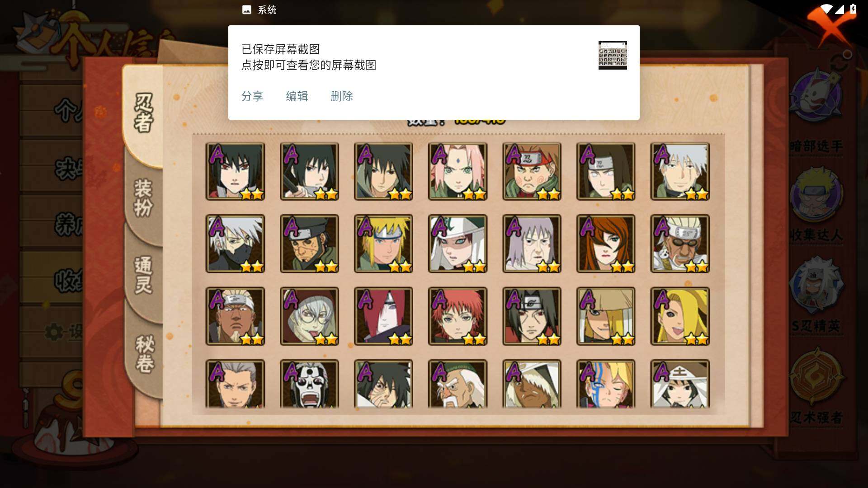Screen dimensions: 868x488
Task: Tap 删除 in the screenshot notification
Action: pyautogui.click(x=342, y=96)
